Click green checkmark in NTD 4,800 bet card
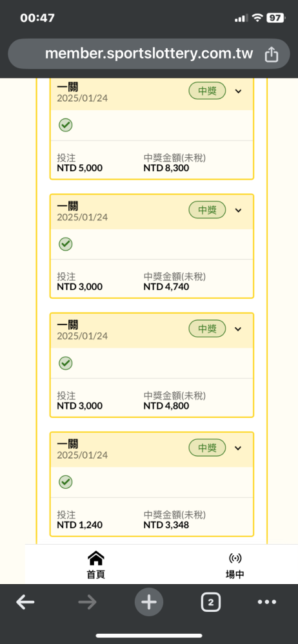The height and width of the screenshot is (644, 298). (65, 363)
